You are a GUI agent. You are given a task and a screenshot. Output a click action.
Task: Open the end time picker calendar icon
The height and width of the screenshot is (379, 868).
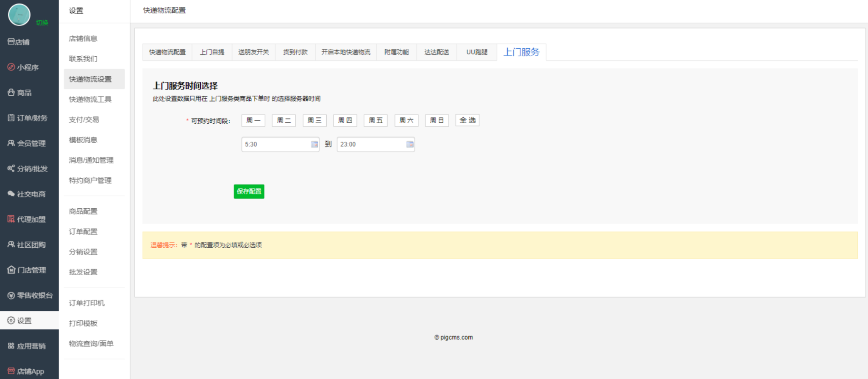click(410, 144)
